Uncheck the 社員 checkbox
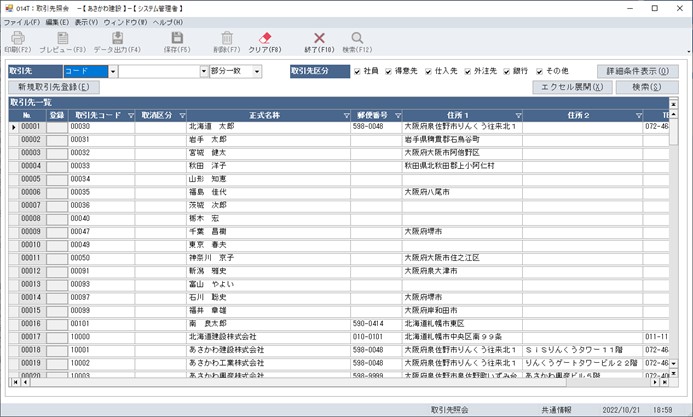The height and width of the screenshot is (417, 693). 357,72
